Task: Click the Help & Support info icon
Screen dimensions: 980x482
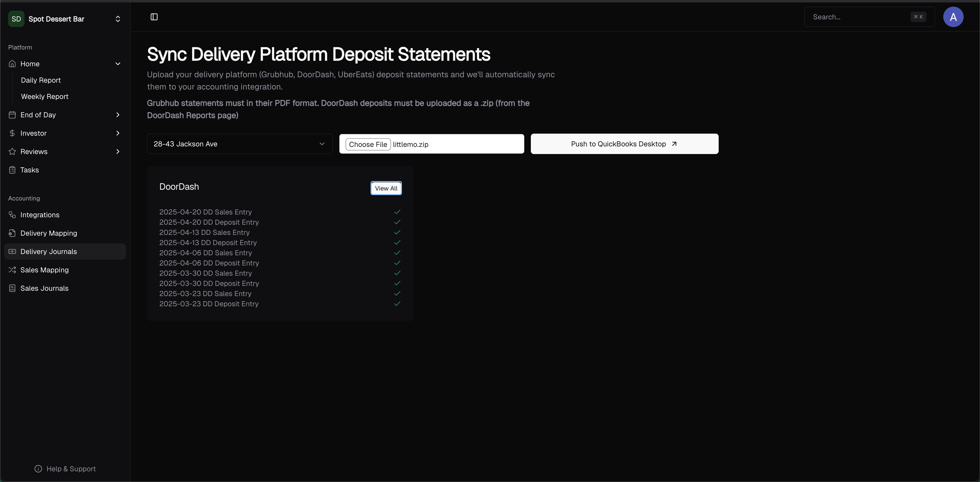Action: tap(39, 469)
